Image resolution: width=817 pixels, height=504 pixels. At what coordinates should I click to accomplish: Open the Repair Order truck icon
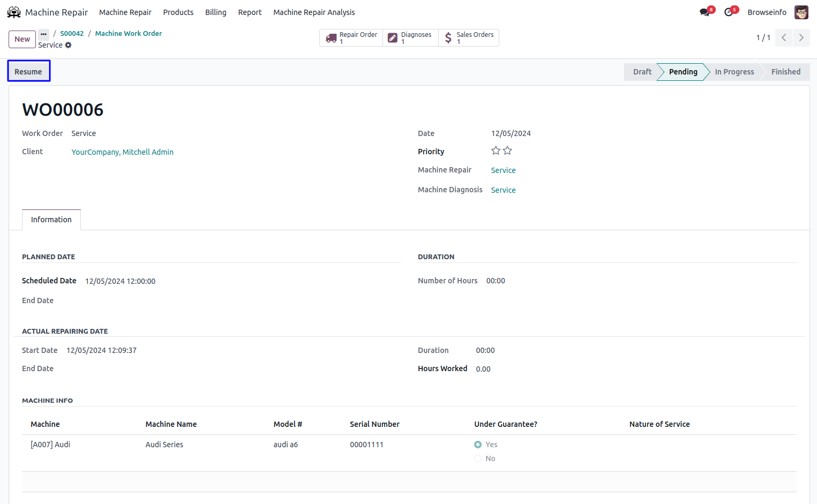click(x=331, y=38)
